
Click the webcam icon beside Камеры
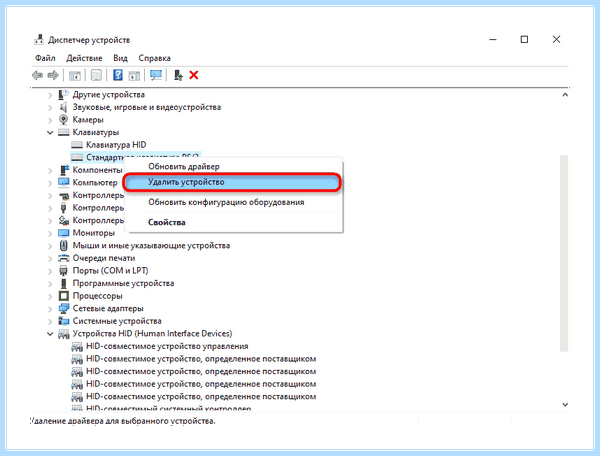[x=64, y=120]
